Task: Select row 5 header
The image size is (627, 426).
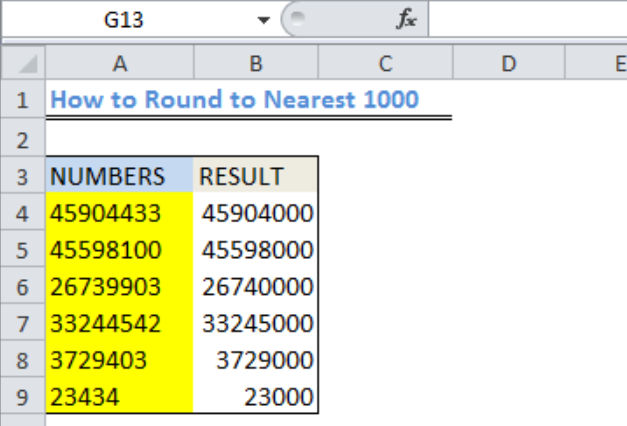Action: [x=23, y=250]
